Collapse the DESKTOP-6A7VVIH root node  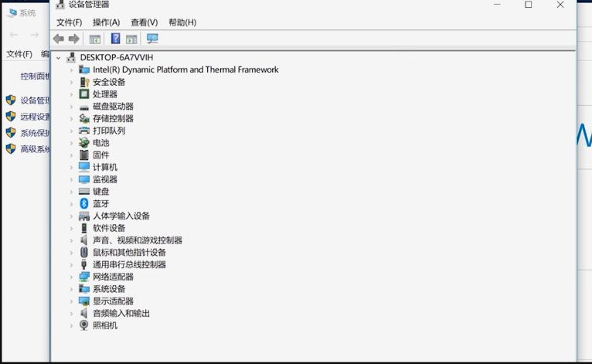60,58
